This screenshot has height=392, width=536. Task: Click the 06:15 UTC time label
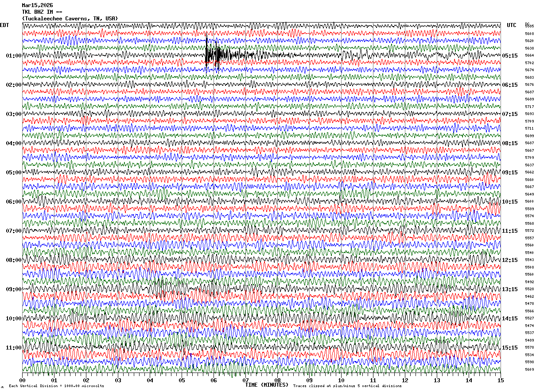(510, 85)
